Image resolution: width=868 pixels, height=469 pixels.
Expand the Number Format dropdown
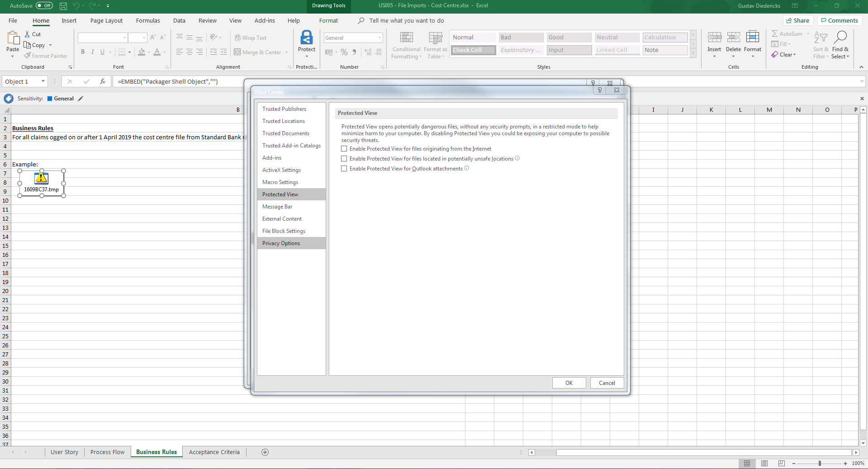(x=379, y=38)
